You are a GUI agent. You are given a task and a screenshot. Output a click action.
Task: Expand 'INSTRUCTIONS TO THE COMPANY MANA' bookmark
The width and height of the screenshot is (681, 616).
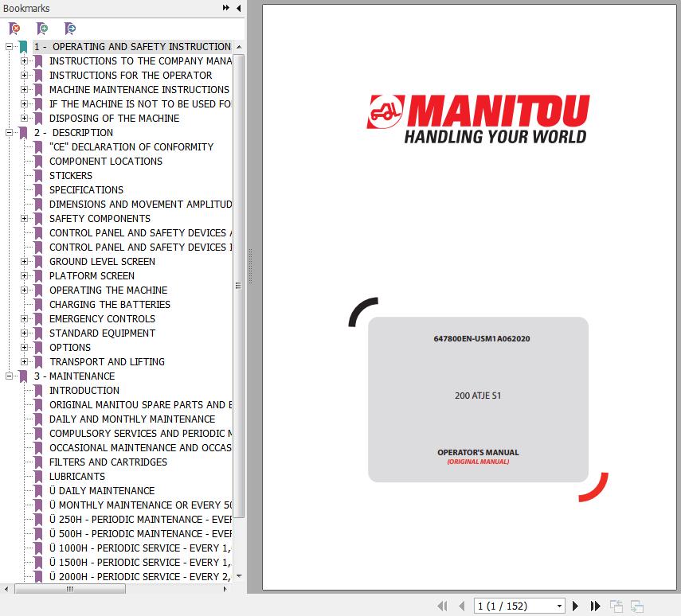point(25,60)
